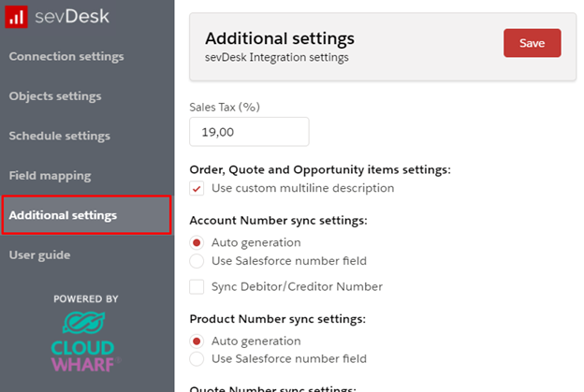Choose Use Salesforce number field for Account
584x392 pixels.
(x=197, y=261)
